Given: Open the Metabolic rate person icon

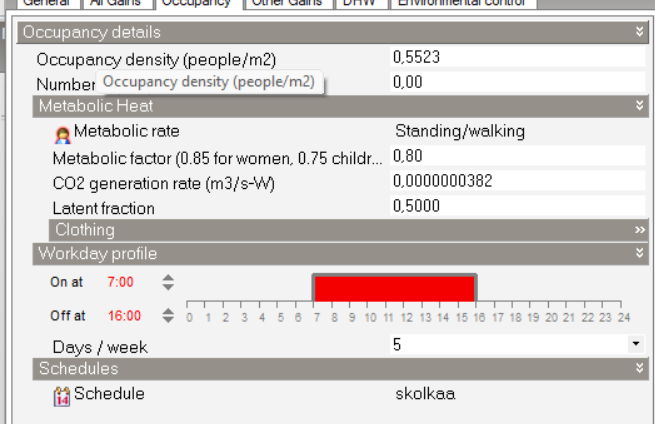Looking at the screenshot, I should tap(63, 135).
